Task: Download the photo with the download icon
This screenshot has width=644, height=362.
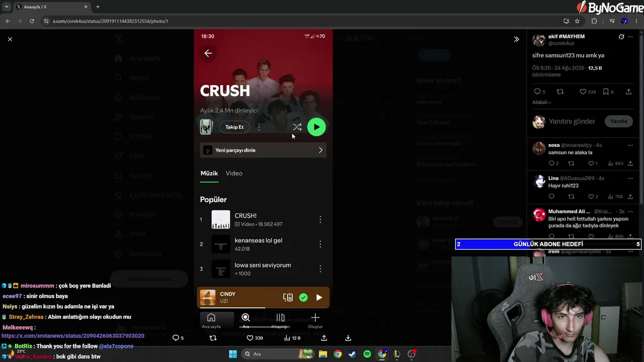Action: [348, 338]
